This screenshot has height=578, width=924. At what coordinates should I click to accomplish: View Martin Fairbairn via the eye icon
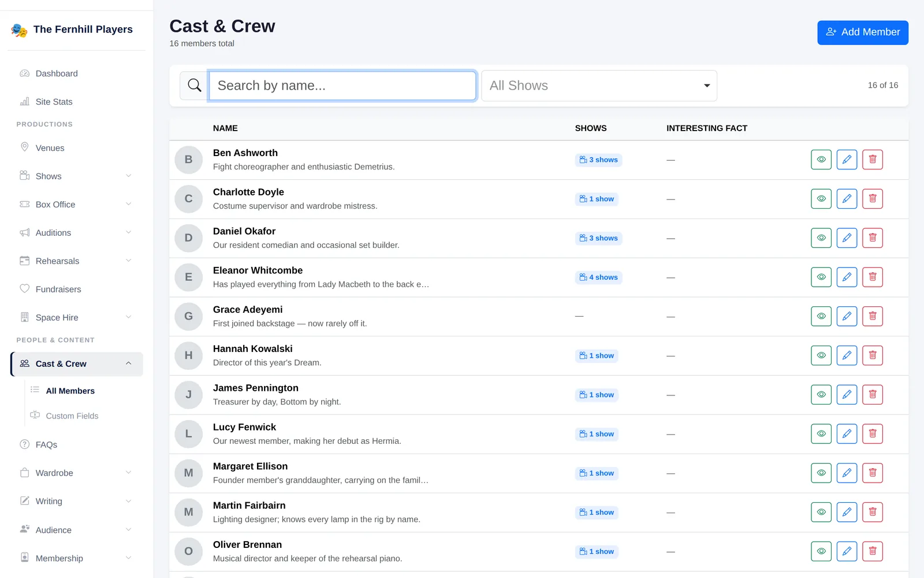click(821, 512)
